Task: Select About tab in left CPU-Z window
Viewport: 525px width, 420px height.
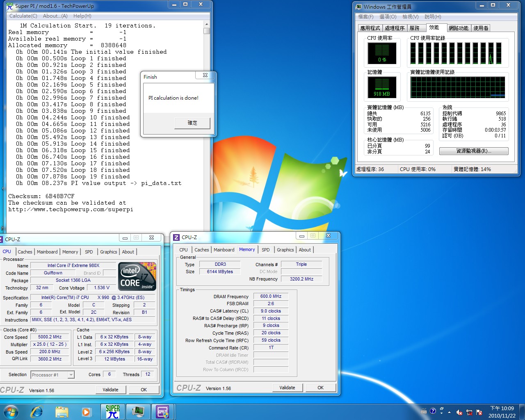Action: click(128, 252)
